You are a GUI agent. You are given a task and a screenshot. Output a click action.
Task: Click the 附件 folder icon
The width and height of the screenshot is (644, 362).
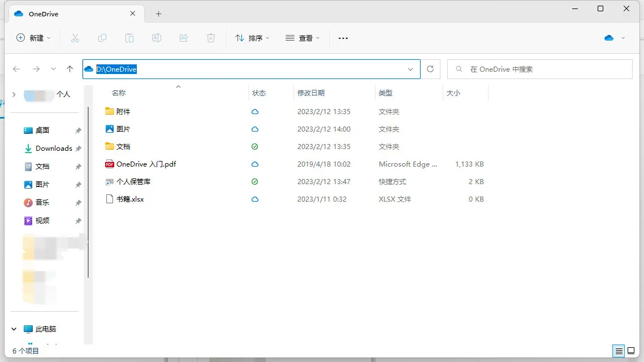pos(109,111)
